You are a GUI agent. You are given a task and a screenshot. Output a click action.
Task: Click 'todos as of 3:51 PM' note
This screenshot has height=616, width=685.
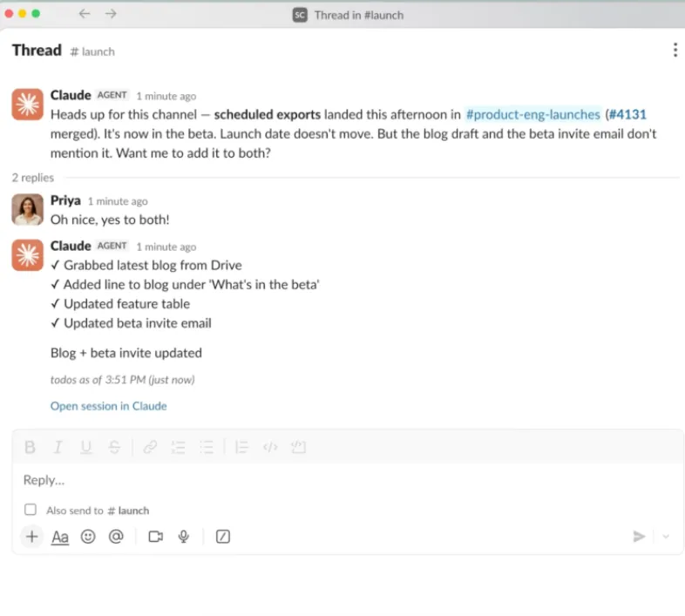(x=122, y=380)
